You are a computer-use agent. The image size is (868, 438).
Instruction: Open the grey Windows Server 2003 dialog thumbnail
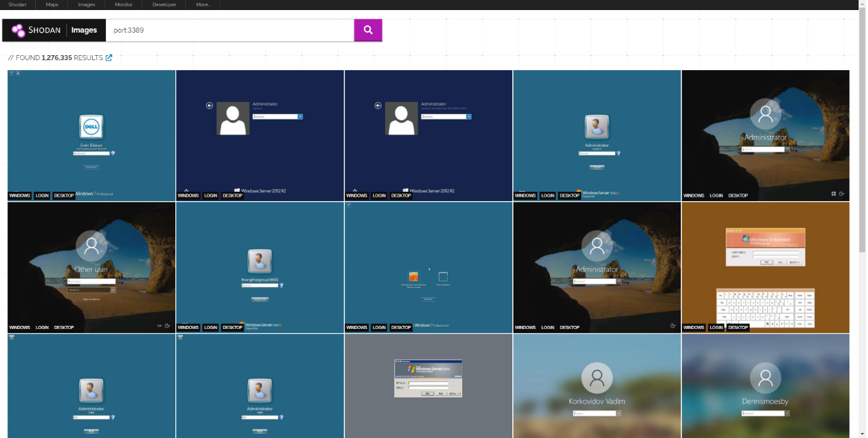pyautogui.click(x=428, y=386)
